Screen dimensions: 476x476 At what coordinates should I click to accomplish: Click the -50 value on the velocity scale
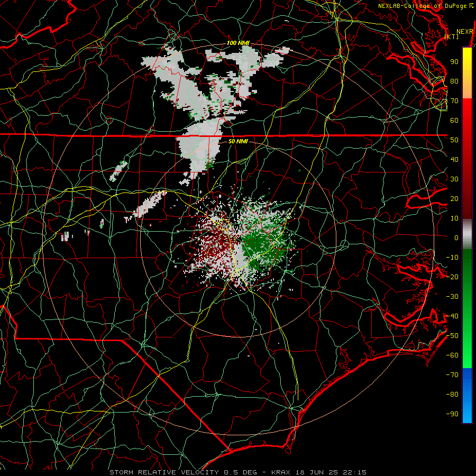(x=452, y=336)
